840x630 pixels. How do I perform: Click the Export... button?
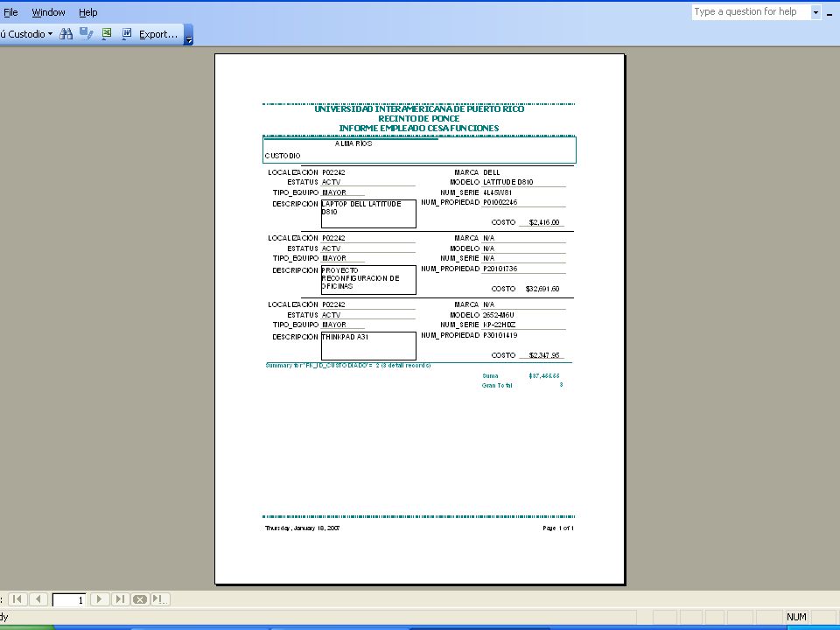coord(158,34)
